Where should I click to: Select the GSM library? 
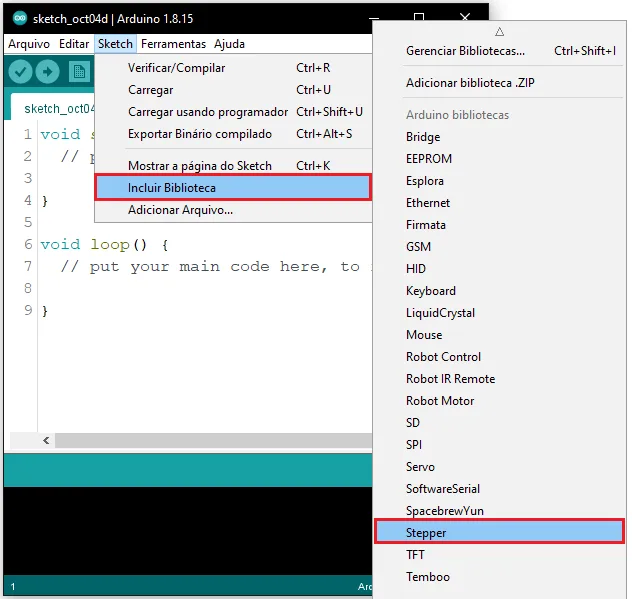[500, 247]
